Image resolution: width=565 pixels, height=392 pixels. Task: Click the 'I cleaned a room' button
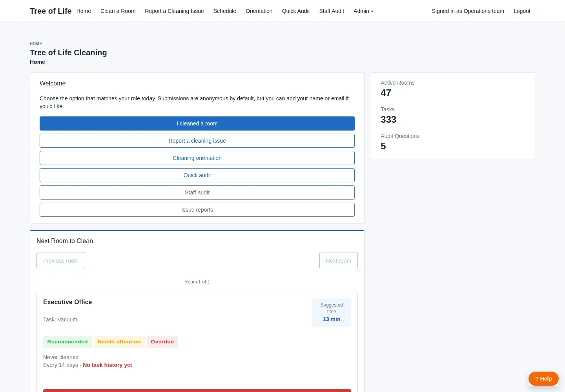click(x=197, y=123)
